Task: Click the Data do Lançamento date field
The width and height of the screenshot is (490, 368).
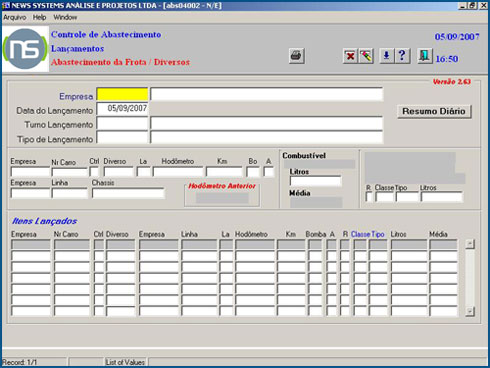Action: (x=122, y=109)
